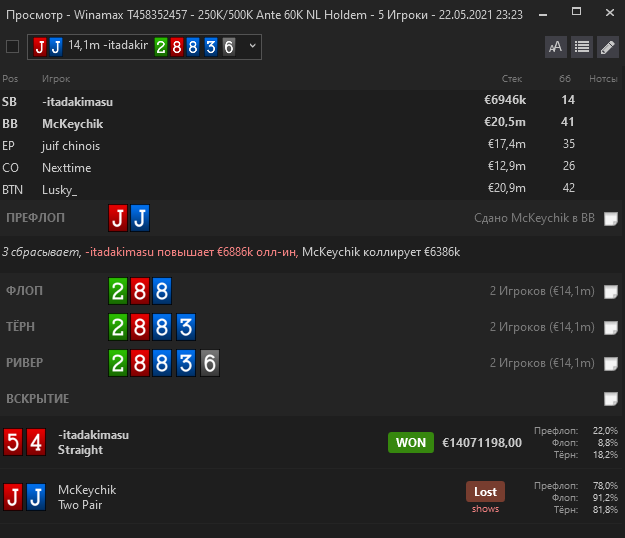625x538 pixels.
Task: Tick the checkbox beside hand selector
Action: click(12, 47)
